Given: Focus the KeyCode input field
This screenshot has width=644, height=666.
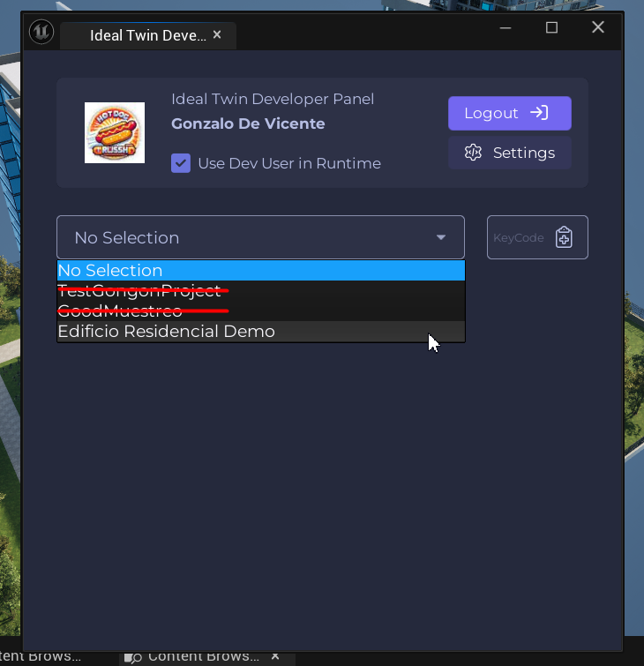Looking at the screenshot, I should (x=519, y=237).
